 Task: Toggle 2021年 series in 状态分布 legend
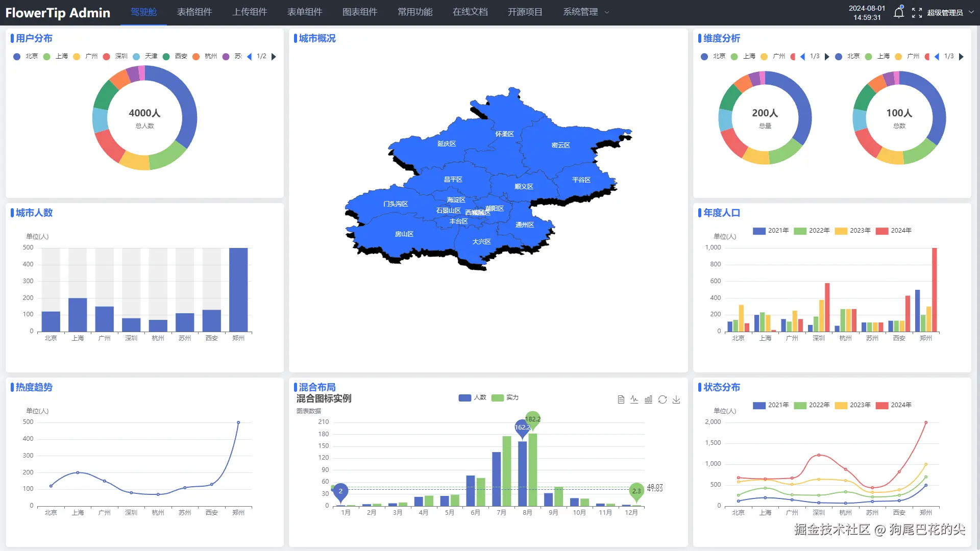pos(759,405)
